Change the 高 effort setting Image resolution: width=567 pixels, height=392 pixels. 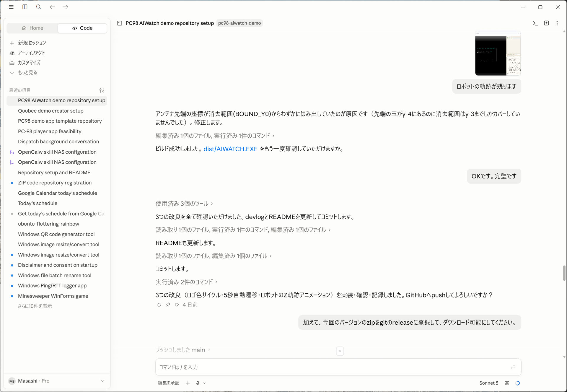click(507, 383)
